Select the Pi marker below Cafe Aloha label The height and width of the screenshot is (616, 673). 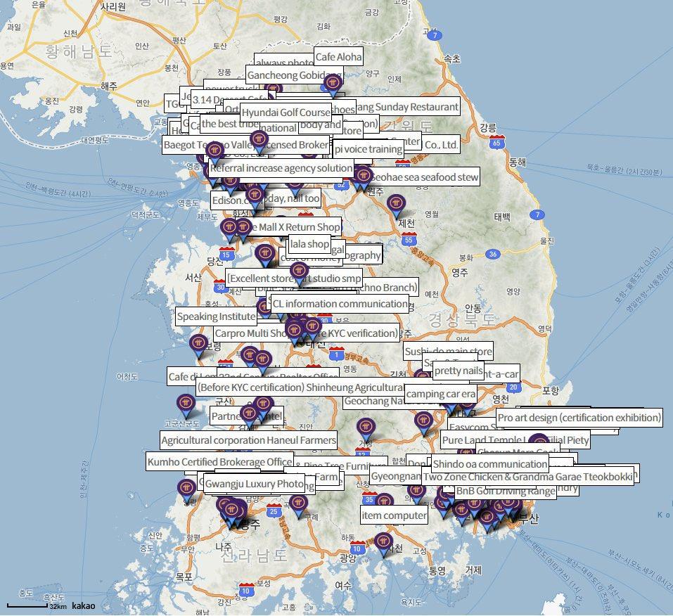[332, 85]
